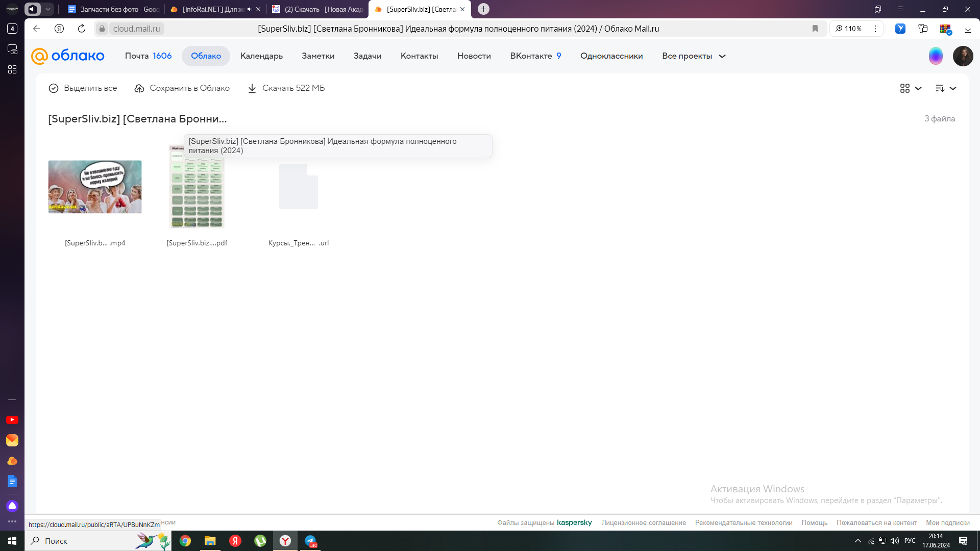Open a new browser tab
Image resolution: width=980 pixels, height=551 pixels.
coord(483,9)
